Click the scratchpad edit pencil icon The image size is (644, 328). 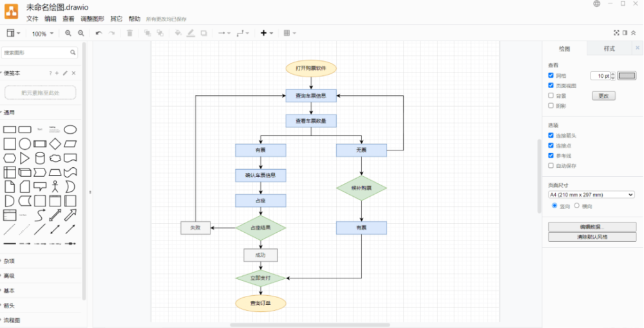(x=65, y=73)
